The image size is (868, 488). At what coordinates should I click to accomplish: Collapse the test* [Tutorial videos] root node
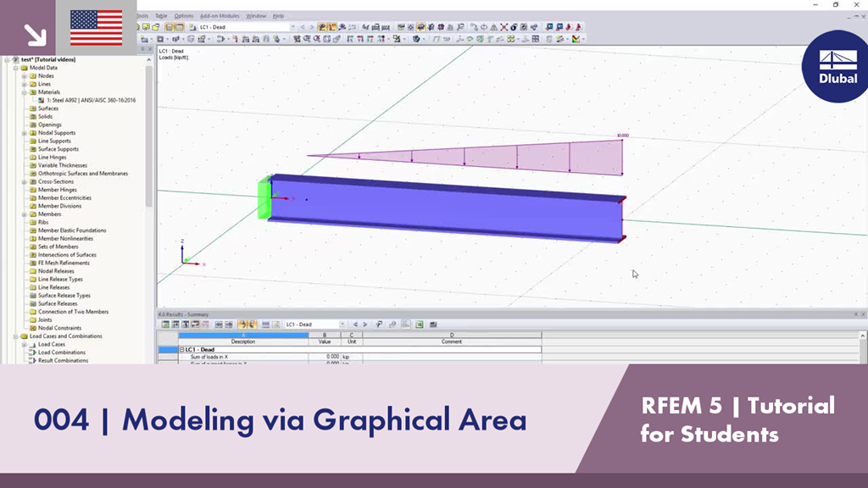point(7,60)
